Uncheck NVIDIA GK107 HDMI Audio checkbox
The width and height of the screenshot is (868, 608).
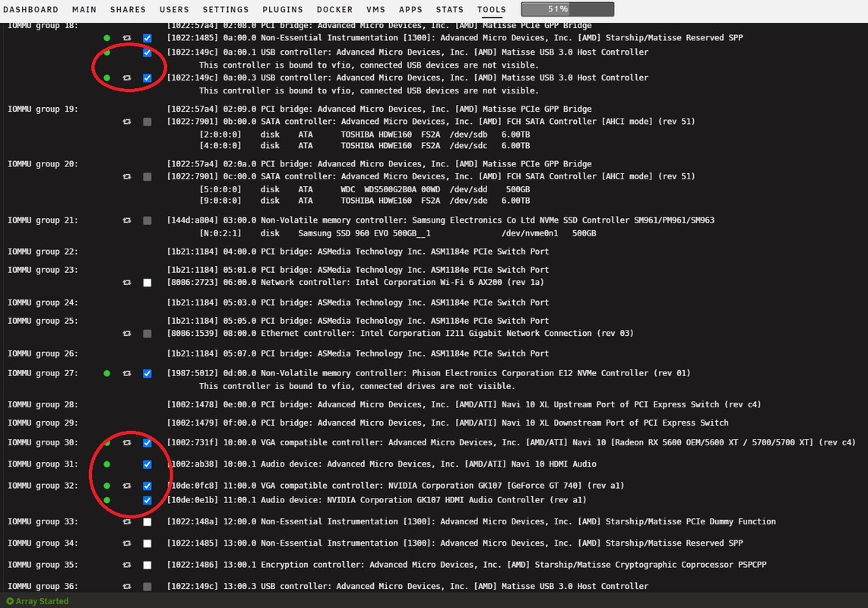click(x=147, y=500)
